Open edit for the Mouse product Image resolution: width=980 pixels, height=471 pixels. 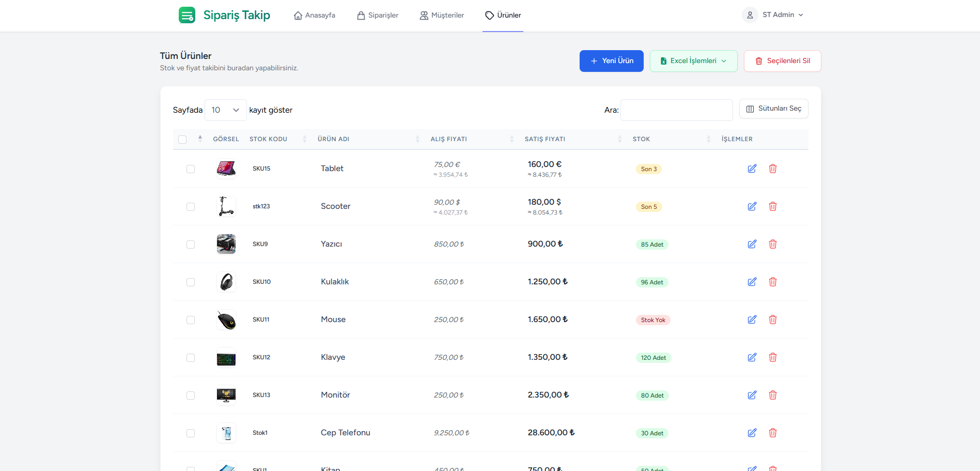[x=752, y=320]
